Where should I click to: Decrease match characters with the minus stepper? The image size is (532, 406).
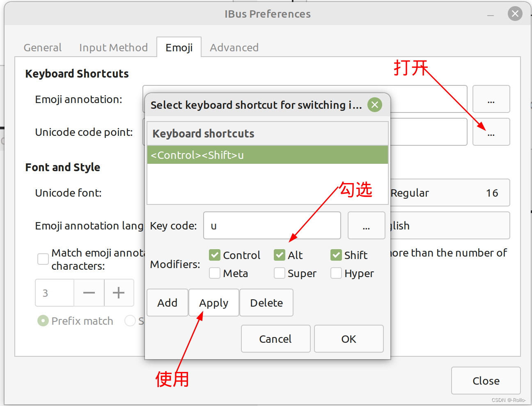(89, 293)
